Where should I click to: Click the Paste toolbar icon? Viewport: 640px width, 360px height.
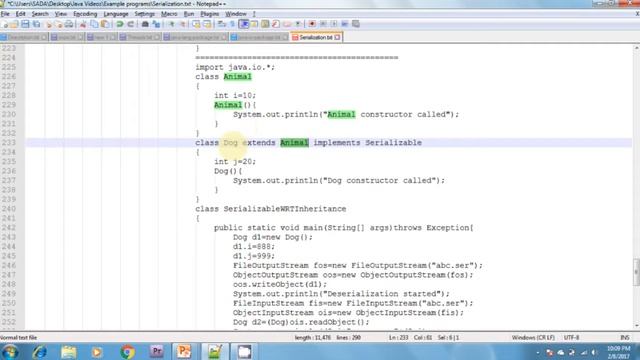105,24
